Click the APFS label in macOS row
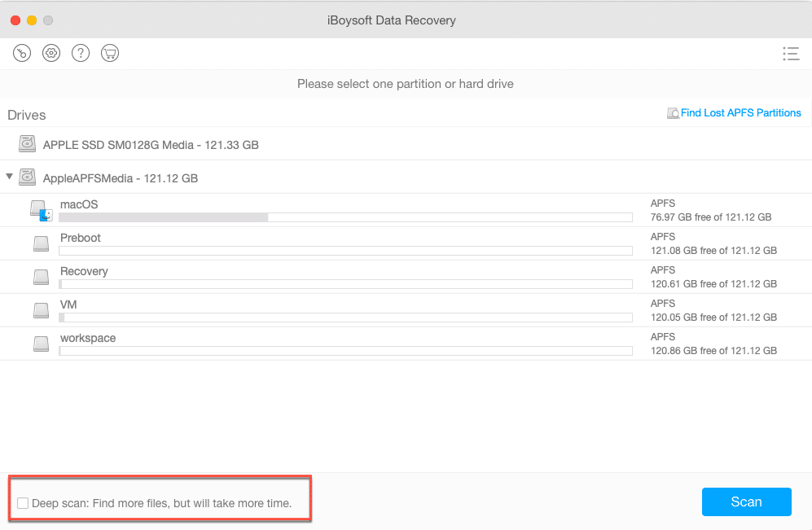Image resolution: width=812 pixels, height=530 pixels. pos(663,204)
